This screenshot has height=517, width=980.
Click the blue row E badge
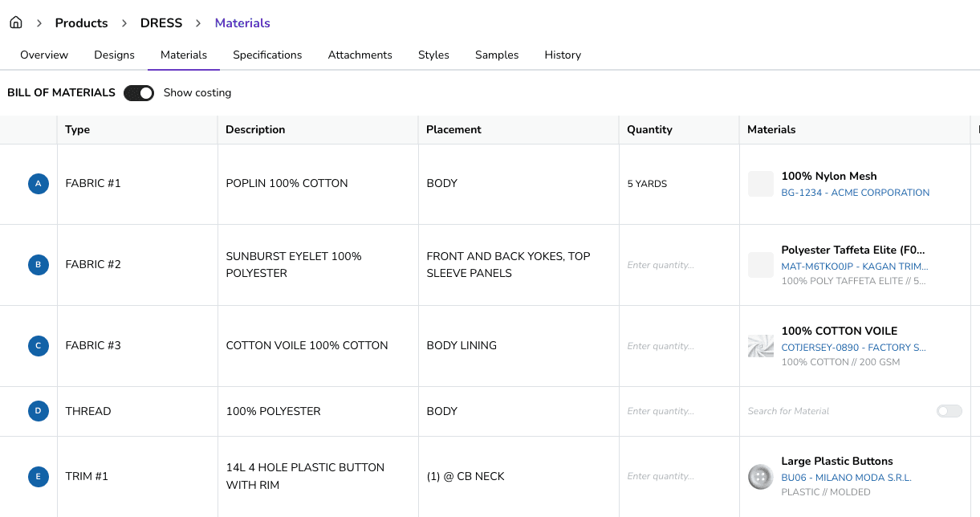tap(39, 477)
